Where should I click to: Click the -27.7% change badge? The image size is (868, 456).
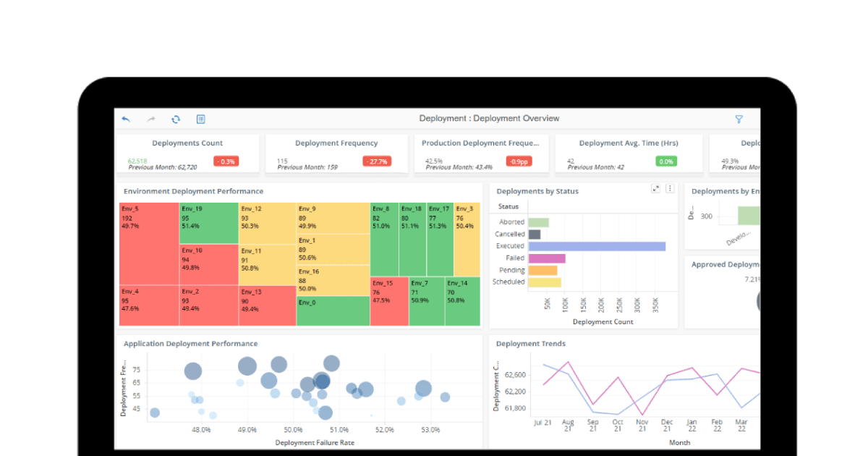pyautogui.click(x=377, y=161)
